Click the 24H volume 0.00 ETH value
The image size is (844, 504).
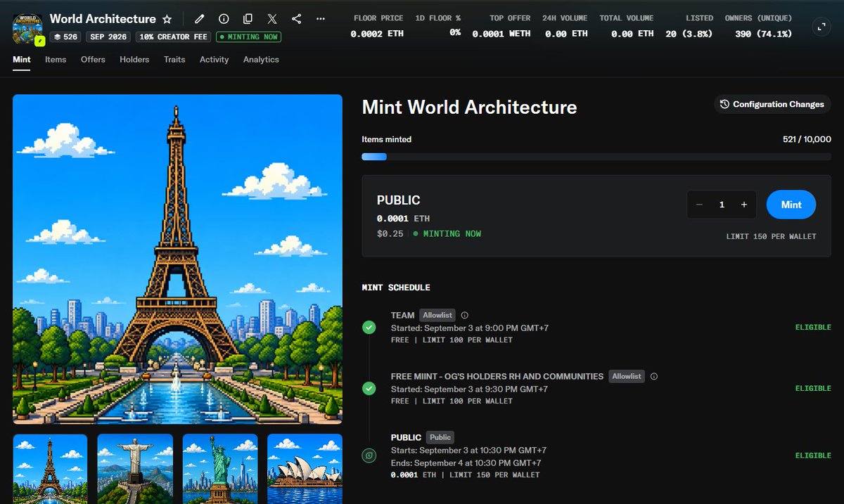pos(565,33)
